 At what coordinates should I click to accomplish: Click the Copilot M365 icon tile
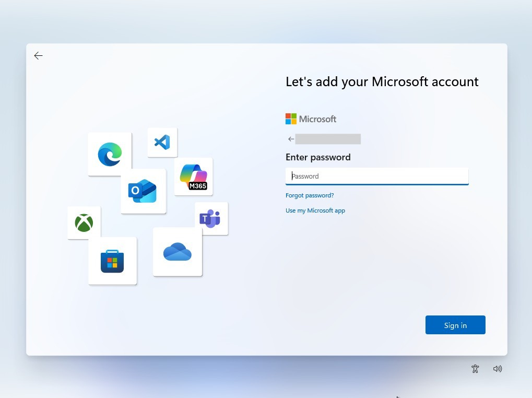coord(193,177)
